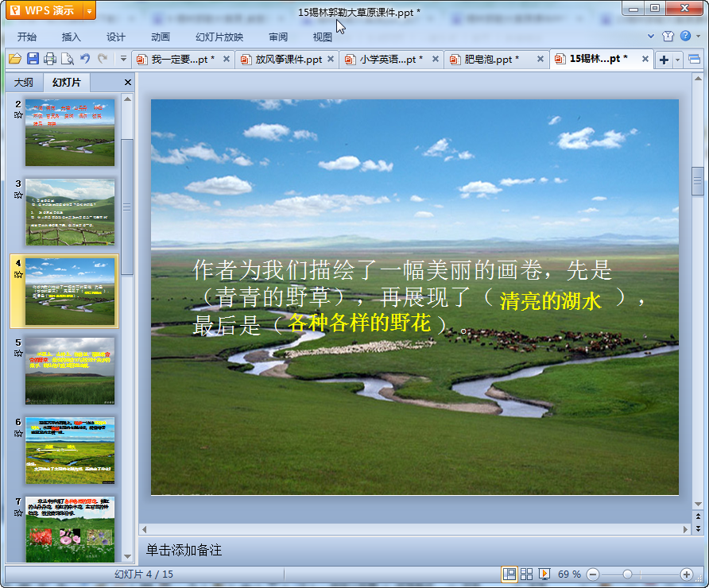Image resolution: width=709 pixels, height=588 pixels.
Task: Select slide 2 thumbnail
Action: pos(70,133)
